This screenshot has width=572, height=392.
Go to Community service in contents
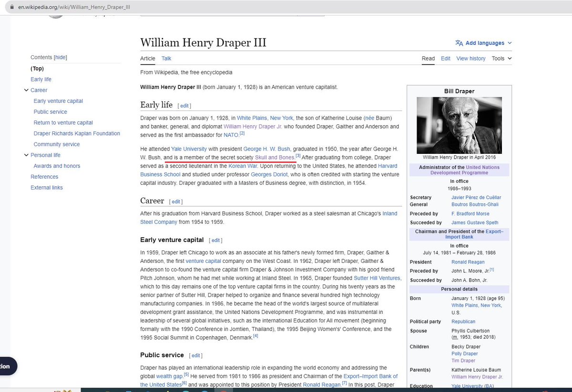(57, 144)
